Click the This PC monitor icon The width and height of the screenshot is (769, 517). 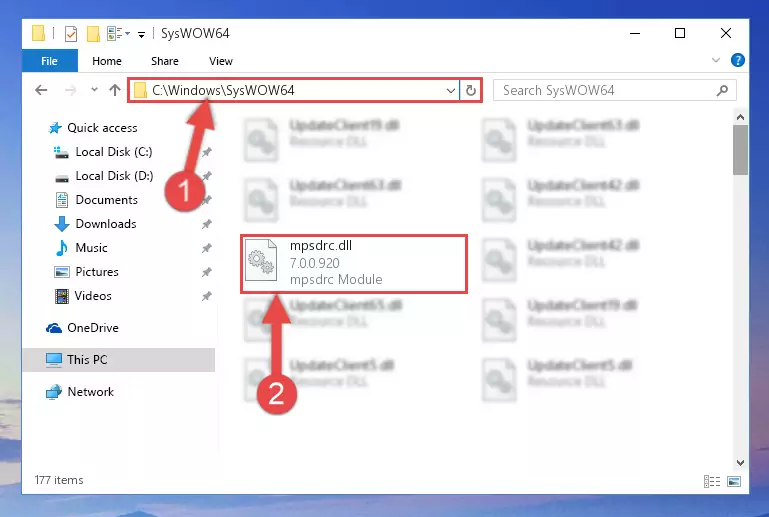pos(54,360)
